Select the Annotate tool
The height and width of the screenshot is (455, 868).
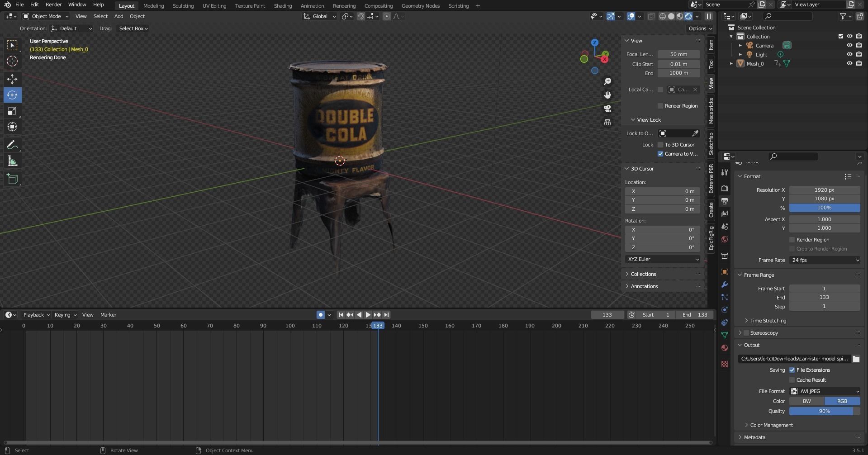click(12, 145)
